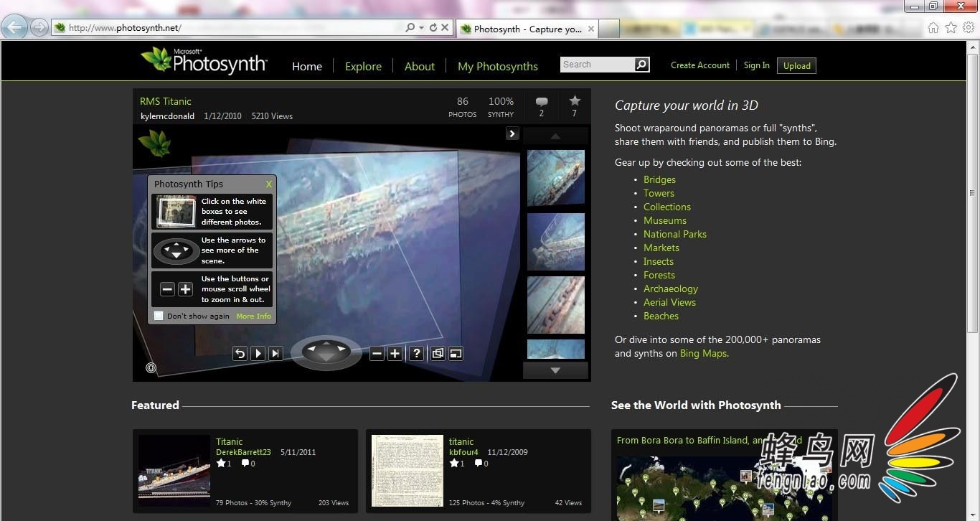Screen dimensions: 980x521
Task: Click the favorites star icon showing 7
Action: 575,101
